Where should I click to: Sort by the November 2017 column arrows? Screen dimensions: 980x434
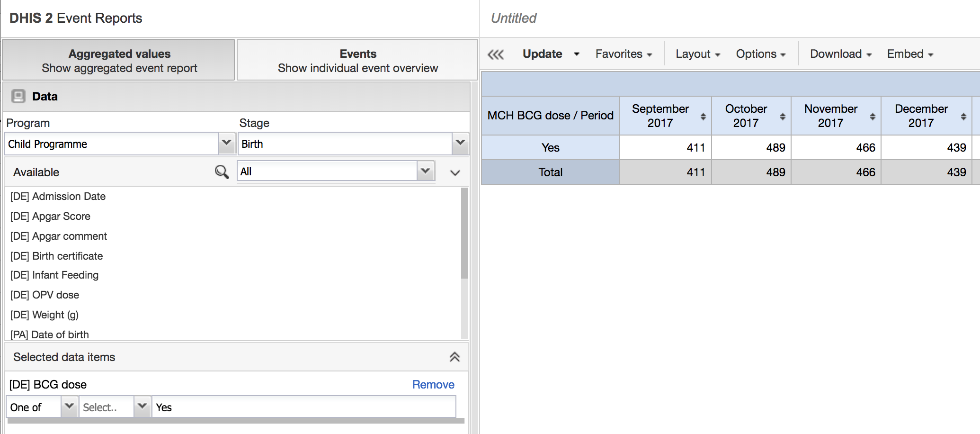click(872, 117)
